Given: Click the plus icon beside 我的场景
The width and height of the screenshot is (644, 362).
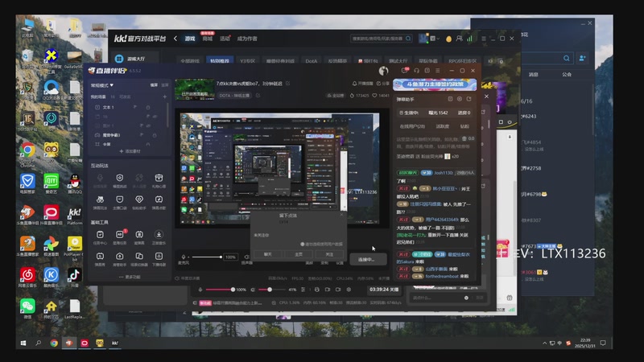Looking at the screenshot, I should pos(165,97).
